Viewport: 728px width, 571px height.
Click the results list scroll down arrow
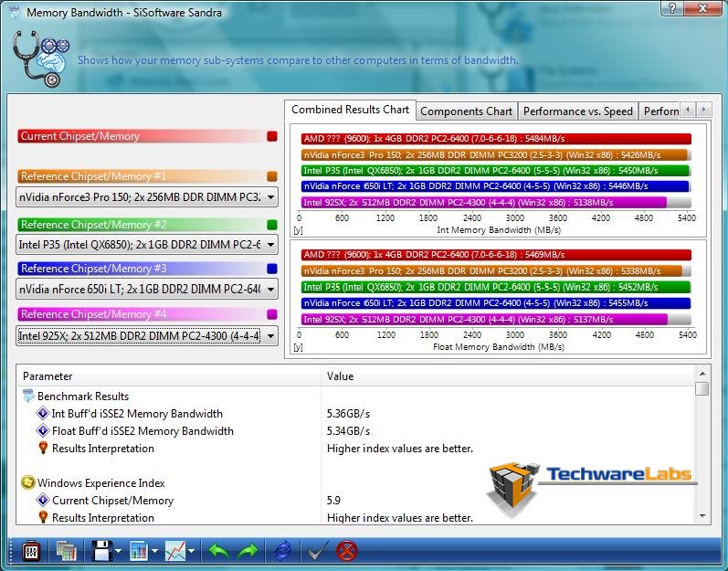point(702,516)
